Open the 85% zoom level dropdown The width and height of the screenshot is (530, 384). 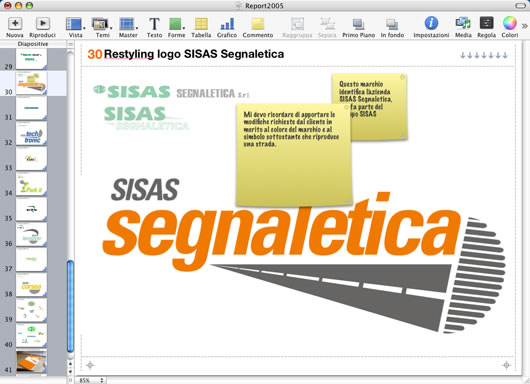click(x=91, y=380)
